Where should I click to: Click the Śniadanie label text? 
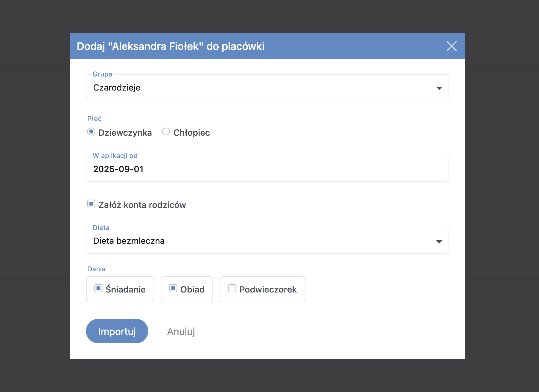click(x=126, y=289)
